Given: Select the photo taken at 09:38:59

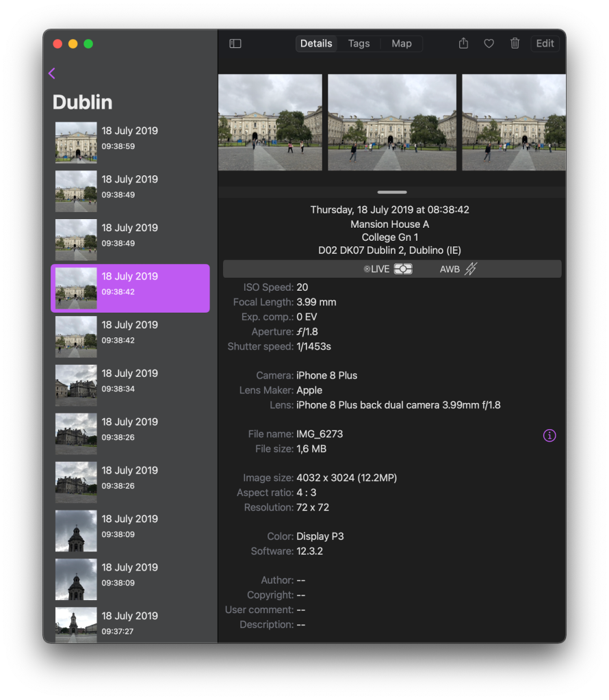Looking at the screenshot, I should 130,142.
